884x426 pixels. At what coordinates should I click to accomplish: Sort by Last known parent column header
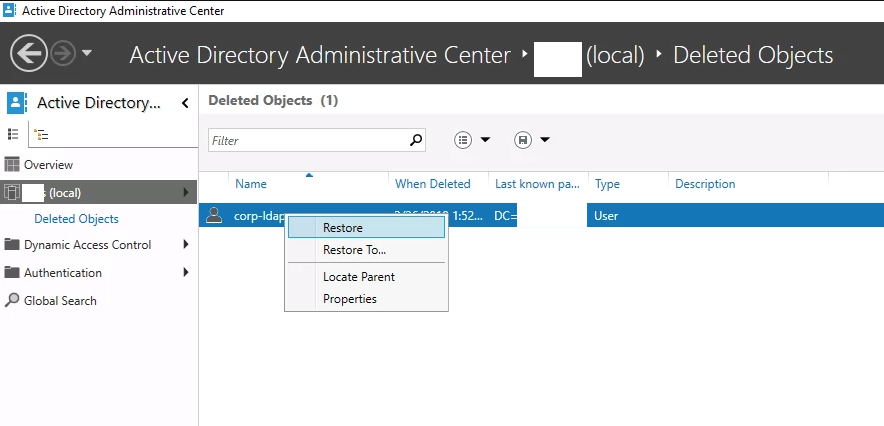538,184
